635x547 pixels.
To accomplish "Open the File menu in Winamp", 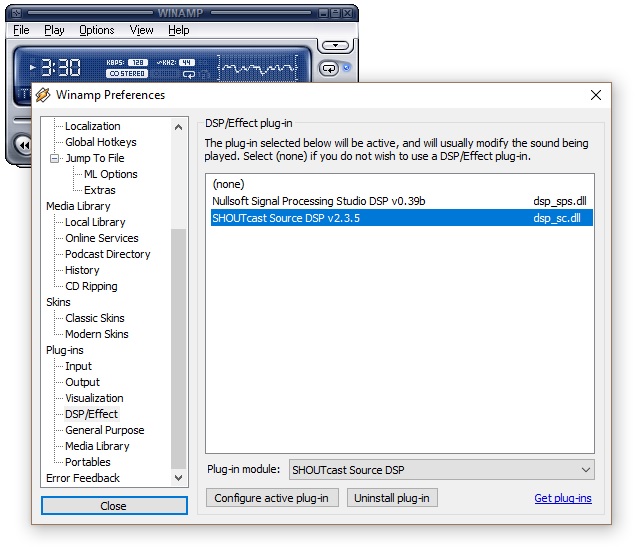I will pyautogui.click(x=21, y=30).
